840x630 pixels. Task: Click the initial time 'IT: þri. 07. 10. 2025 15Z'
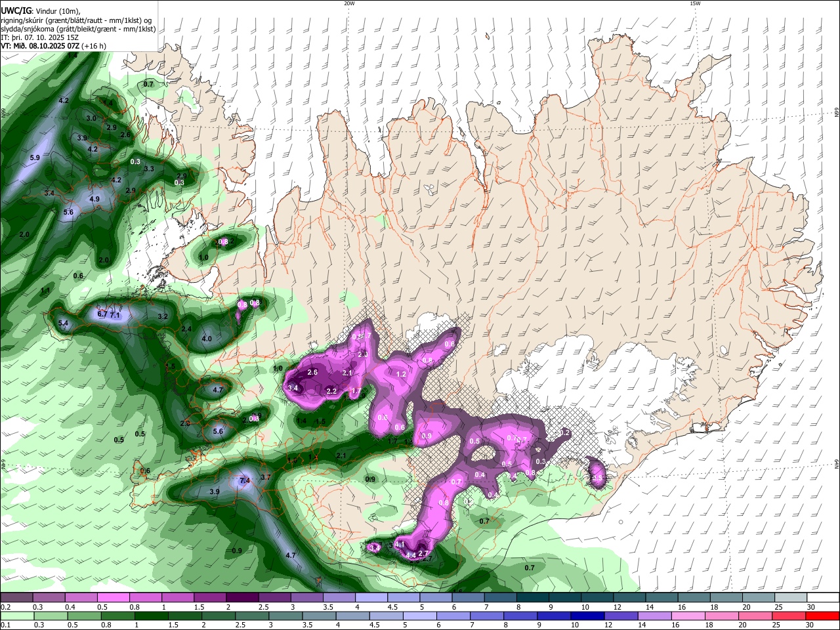tap(39, 37)
